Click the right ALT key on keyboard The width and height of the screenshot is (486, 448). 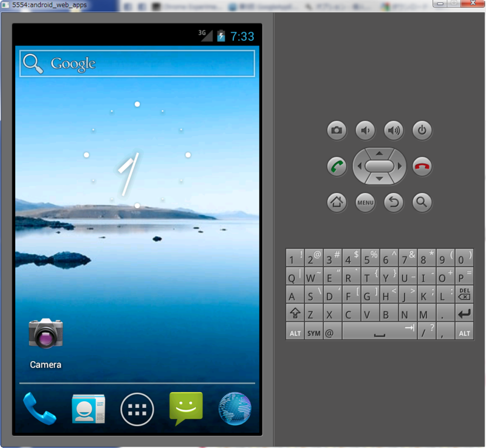click(464, 331)
